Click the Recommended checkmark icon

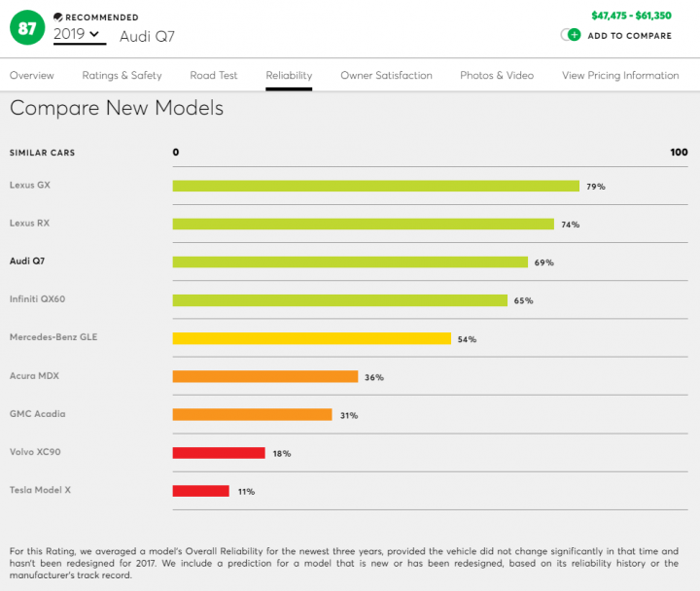click(x=58, y=17)
